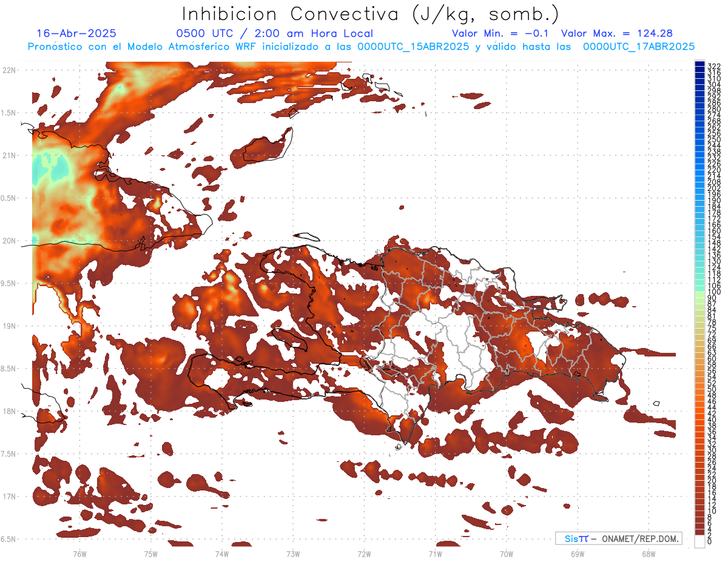Viewport: 728px width, 562px height.
Task: Click the '202' value on the color scale
Action: tap(714, 188)
